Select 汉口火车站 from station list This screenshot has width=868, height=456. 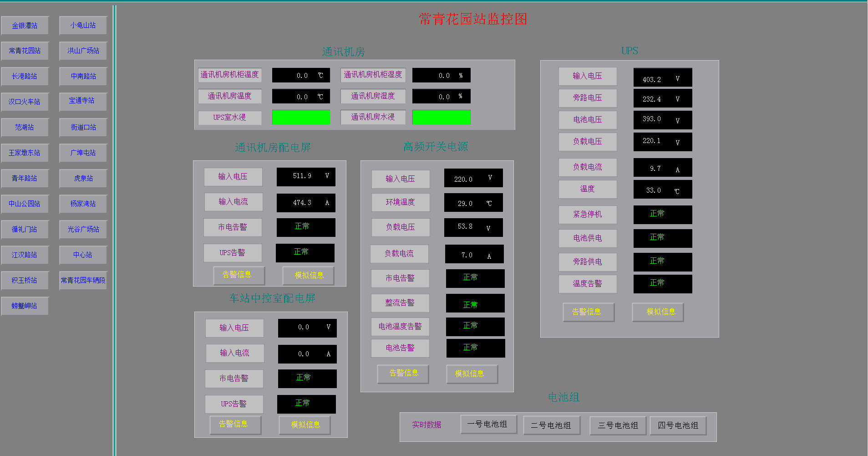point(25,102)
